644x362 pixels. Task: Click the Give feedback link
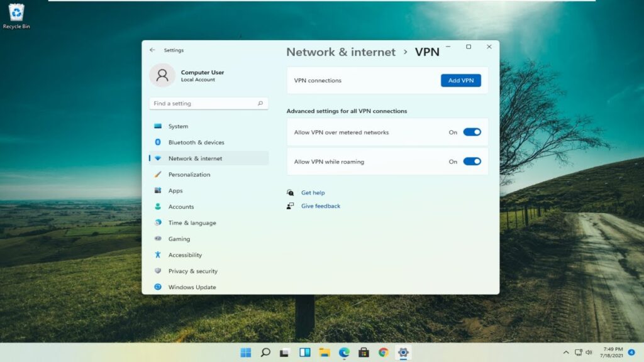pos(320,206)
